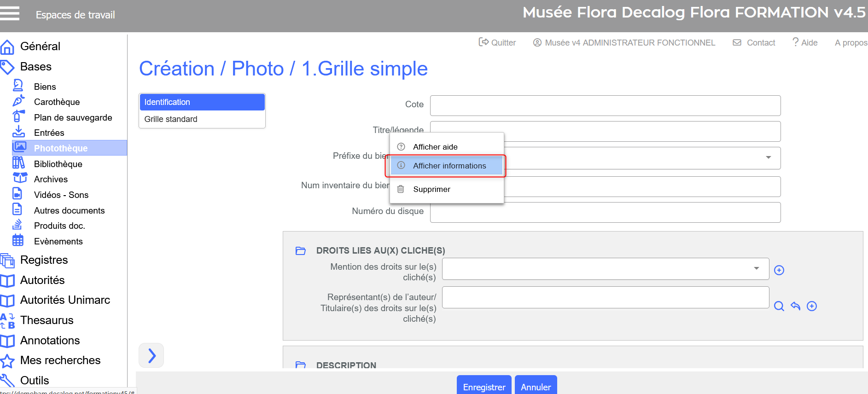Select Afficher informations in the context menu

coord(449,166)
